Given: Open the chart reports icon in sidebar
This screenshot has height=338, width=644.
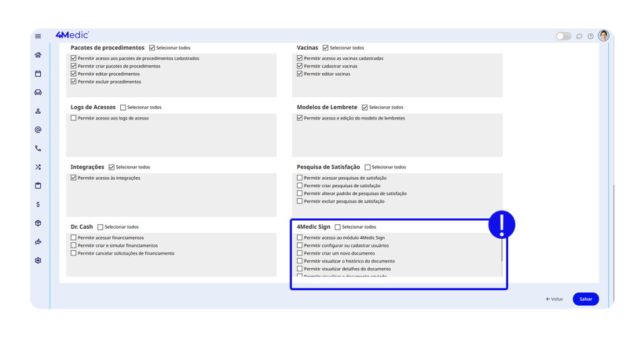Looking at the screenshot, I should point(38,242).
